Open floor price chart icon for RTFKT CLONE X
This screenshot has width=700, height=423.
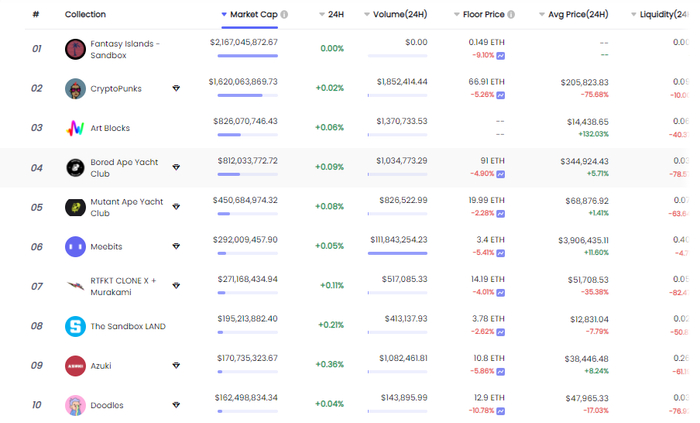point(501,293)
